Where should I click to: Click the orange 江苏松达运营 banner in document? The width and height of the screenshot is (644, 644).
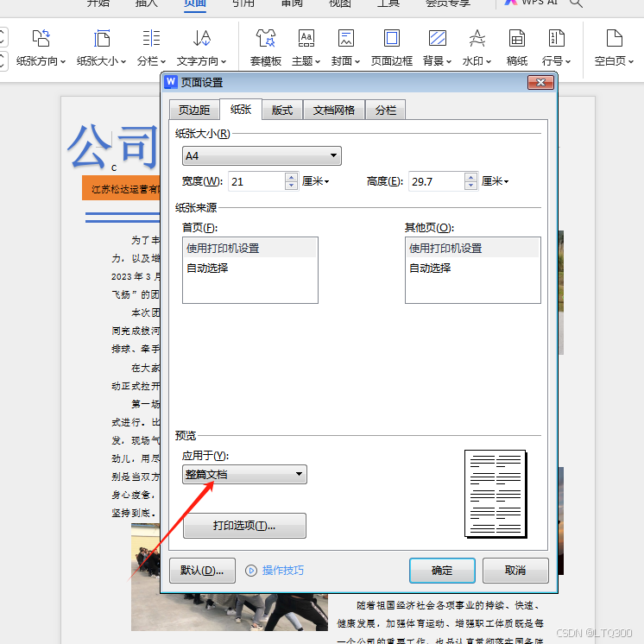click(122, 188)
